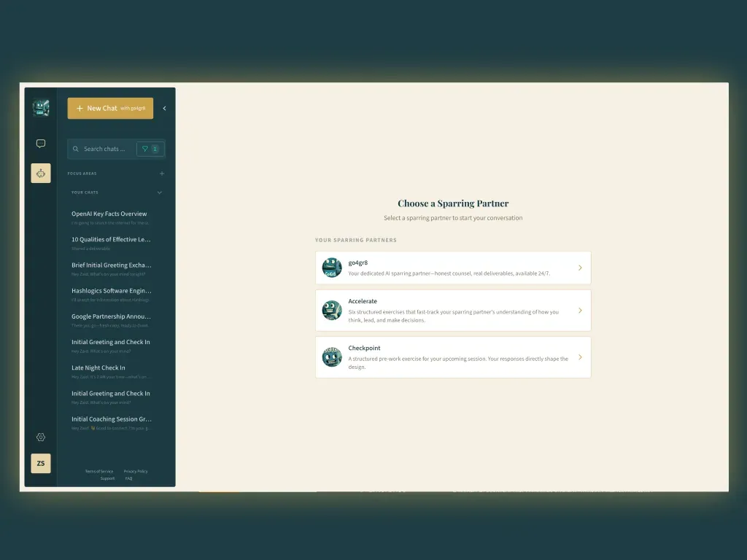Start a New Chat with go4gr8
Screen dimensions: 747x560
111,109
